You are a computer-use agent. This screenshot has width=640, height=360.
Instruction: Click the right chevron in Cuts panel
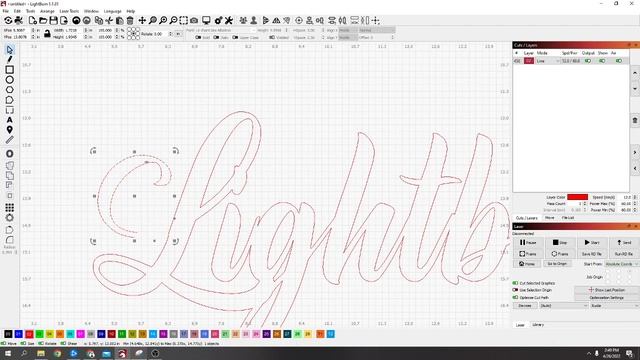tap(635, 153)
